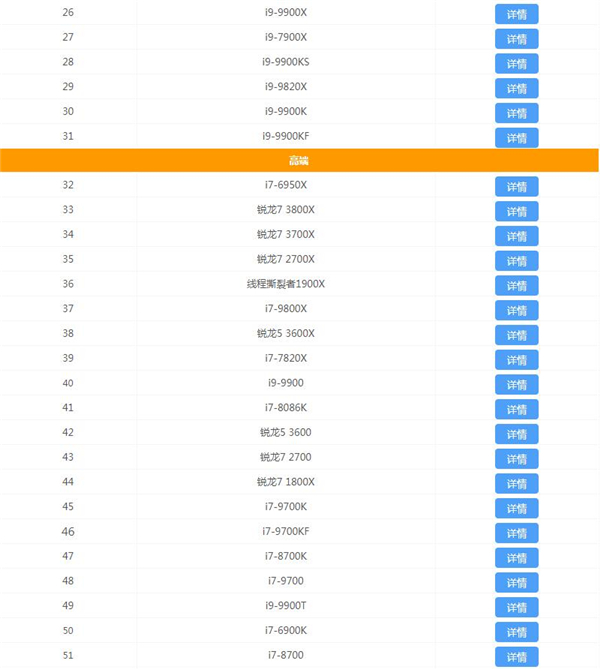Click the 锐龙7 2700X processor name

pos(286,260)
